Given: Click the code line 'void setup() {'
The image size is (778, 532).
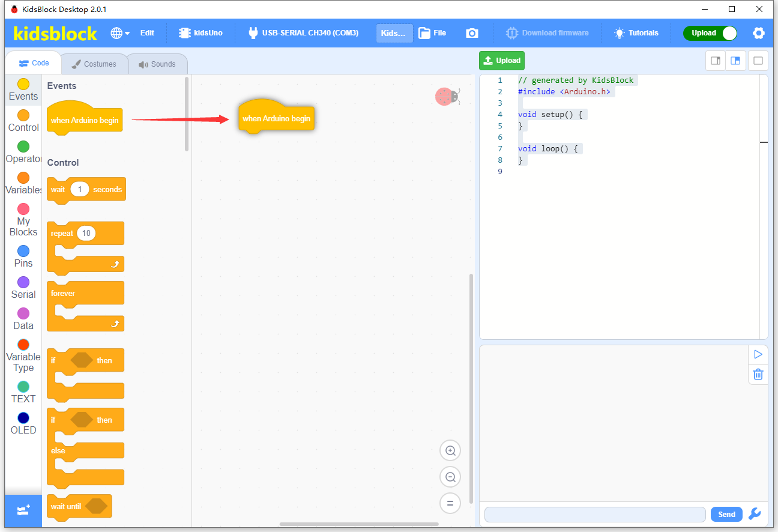Looking at the screenshot, I should coord(550,115).
